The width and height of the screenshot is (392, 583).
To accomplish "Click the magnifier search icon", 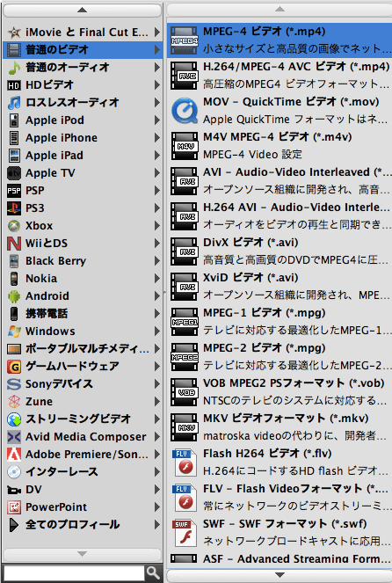I will pyautogui.click(x=153, y=572).
